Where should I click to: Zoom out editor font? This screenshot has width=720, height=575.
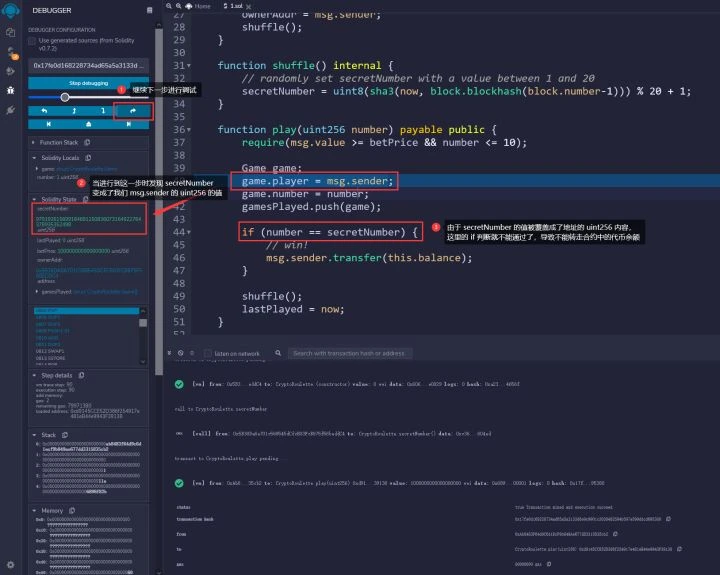169,6
